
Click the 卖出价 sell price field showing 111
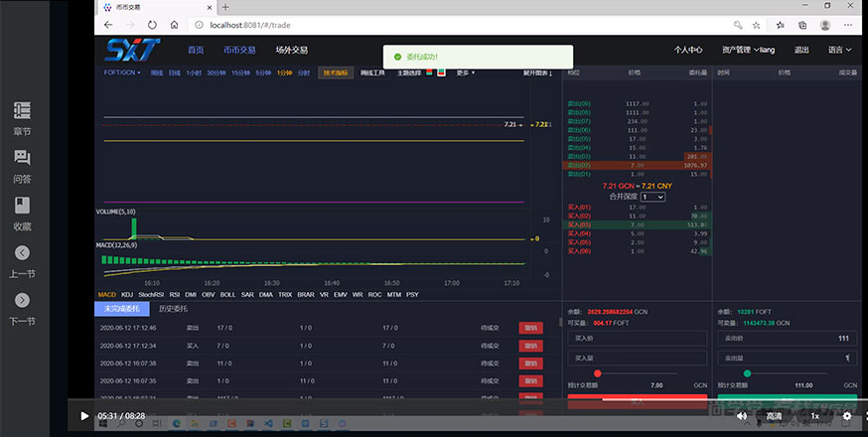pyautogui.click(x=788, y=338)
